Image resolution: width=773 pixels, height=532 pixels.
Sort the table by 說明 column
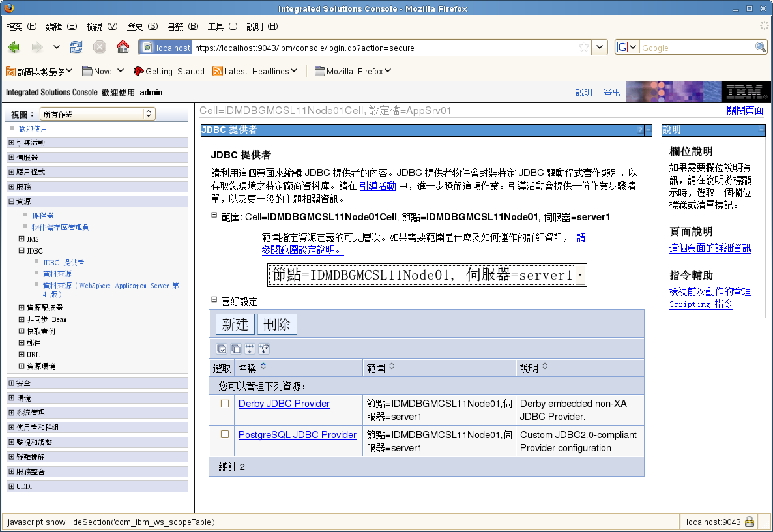[x=545, y=366]
